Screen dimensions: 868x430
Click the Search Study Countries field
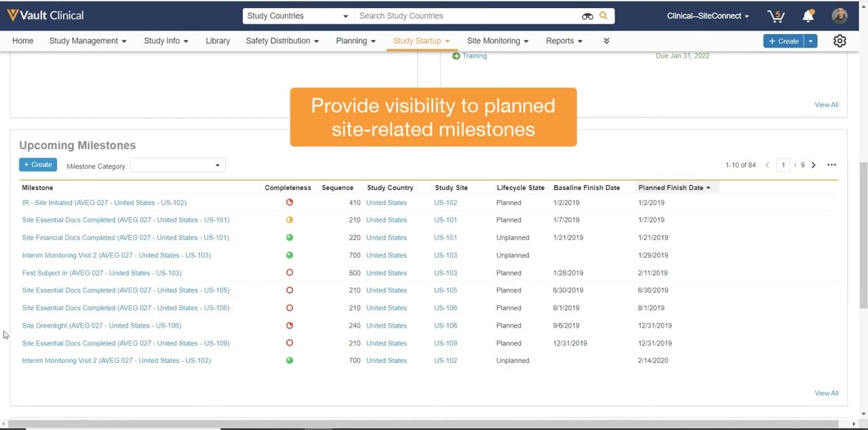pos(468,16)
